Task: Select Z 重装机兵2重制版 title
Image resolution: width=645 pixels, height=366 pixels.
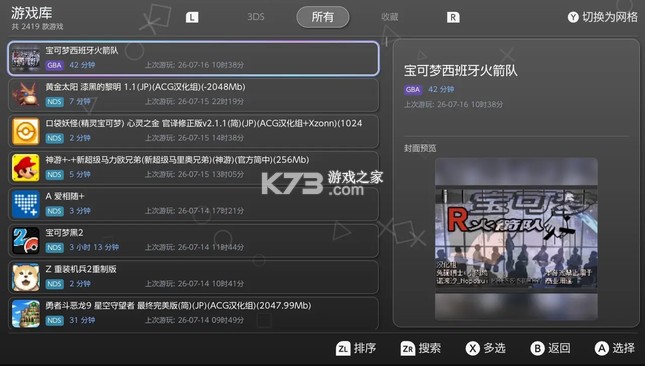Action: click(x=81, y=269)
